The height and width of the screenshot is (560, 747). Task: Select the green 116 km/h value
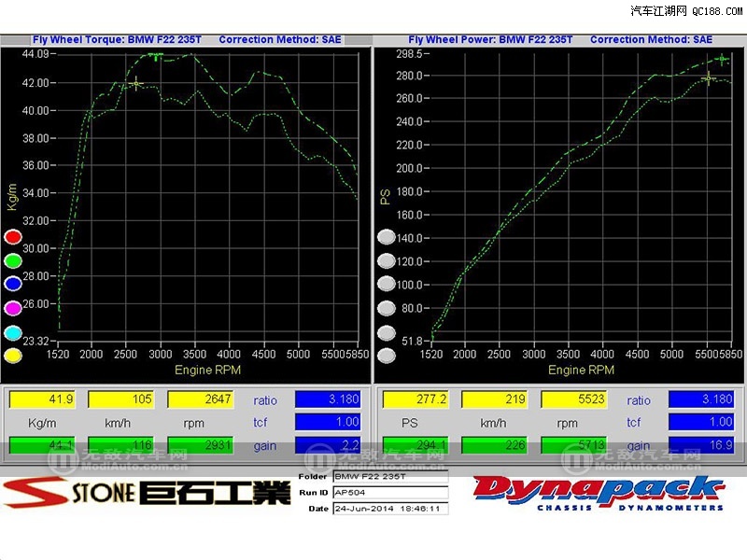(x=121, y=445)
